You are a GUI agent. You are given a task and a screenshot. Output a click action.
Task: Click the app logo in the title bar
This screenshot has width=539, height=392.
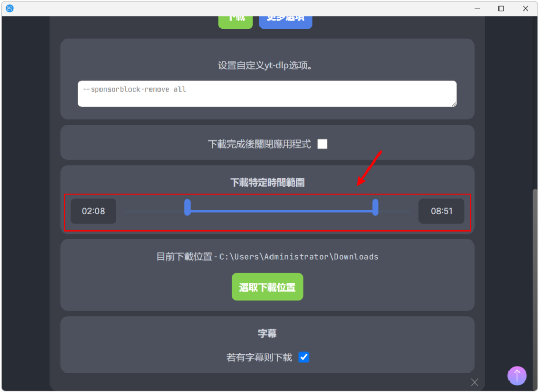point(9,8)
